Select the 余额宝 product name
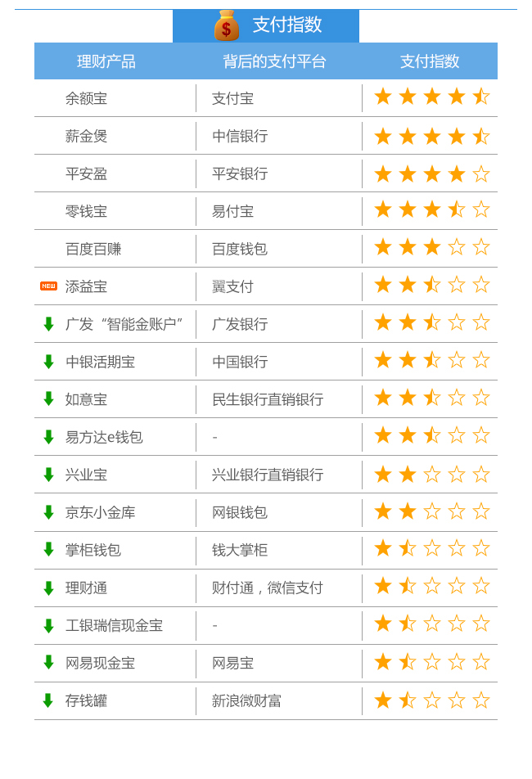Screen dimensions: 532x779 pyautogui.click(x=87, y=98)
